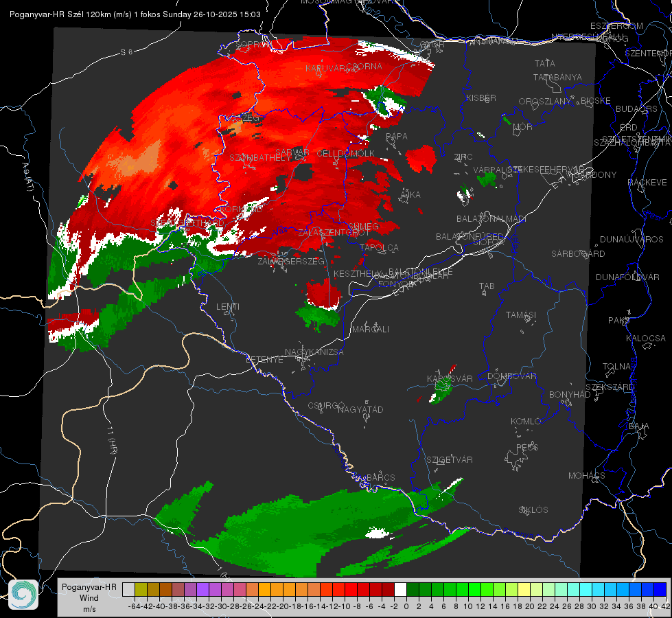Select the LETENYE label
Viewport: 672px width, 618px height.
[x=264, y=359]
